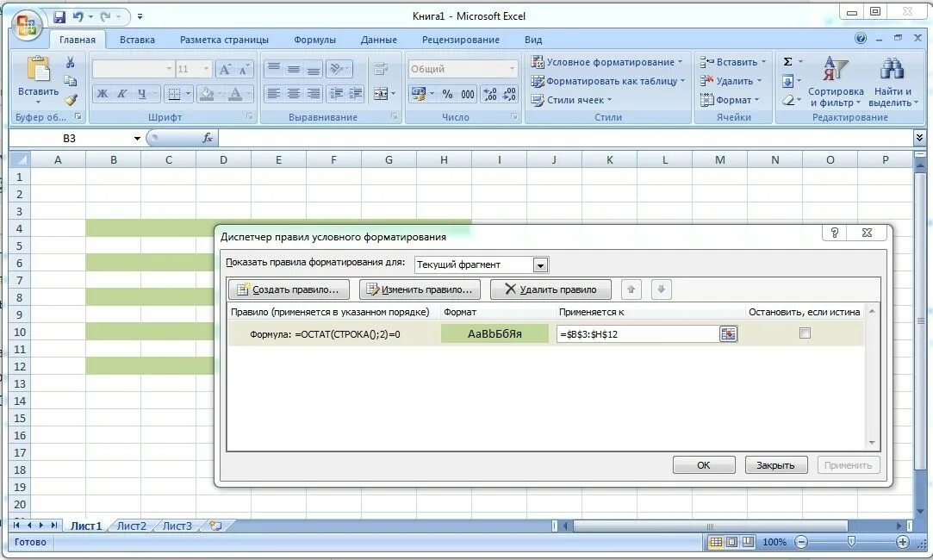Open Сортировка и фильтр menu
Image resolution: width=933 pixels, height=560 pixels.
[x=836, y=82]
